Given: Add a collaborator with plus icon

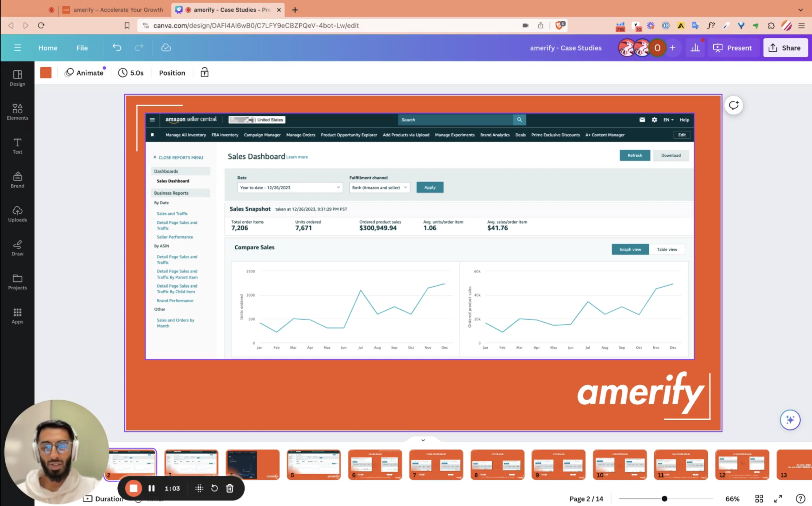Looking at the screenshot, I should tap(672, 48).
